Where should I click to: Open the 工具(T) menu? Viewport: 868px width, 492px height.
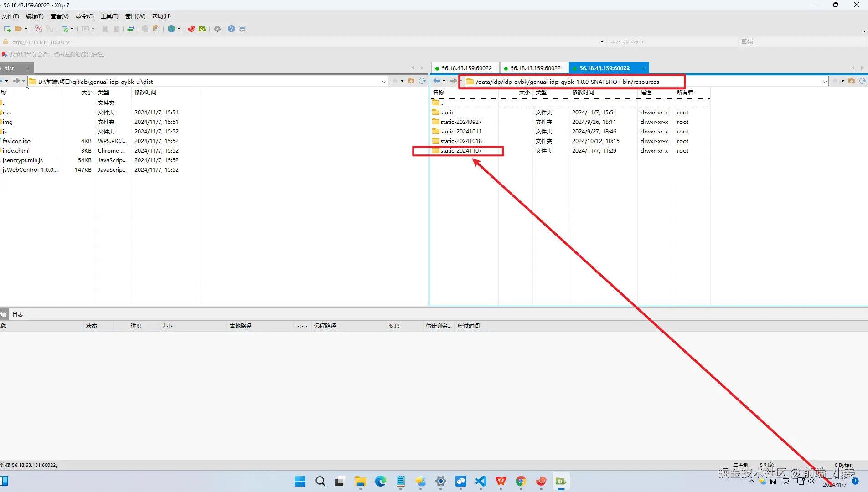[x=109, y=16]
